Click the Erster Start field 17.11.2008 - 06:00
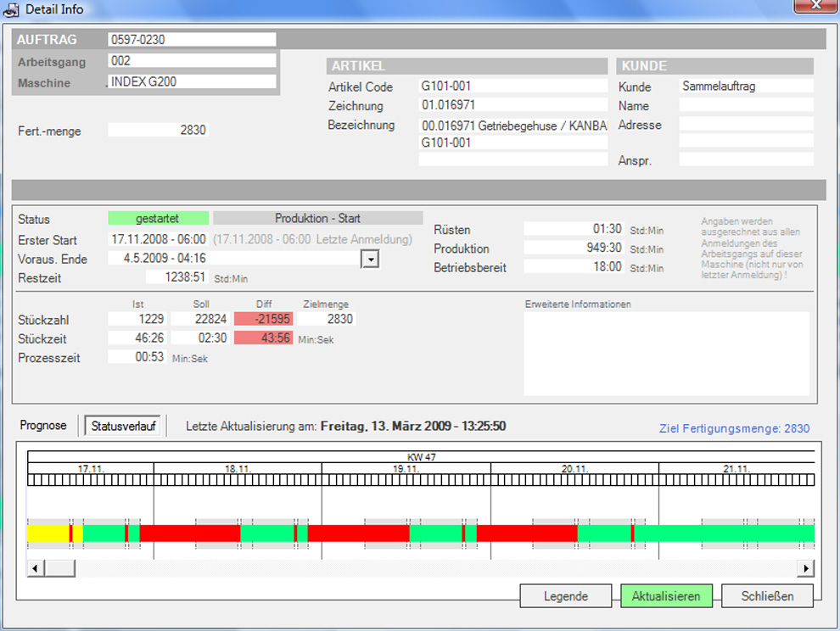This screenshot has width=840, height=631. pos(159,239)
